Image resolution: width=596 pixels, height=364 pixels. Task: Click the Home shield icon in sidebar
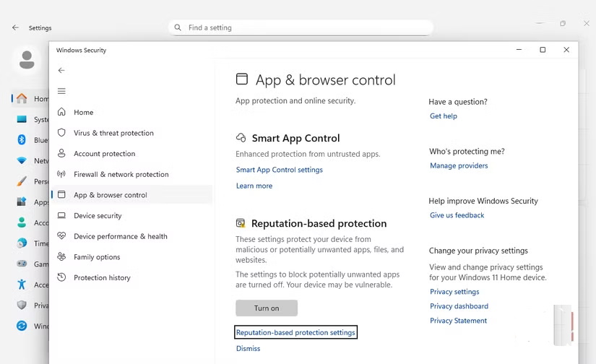61,113
